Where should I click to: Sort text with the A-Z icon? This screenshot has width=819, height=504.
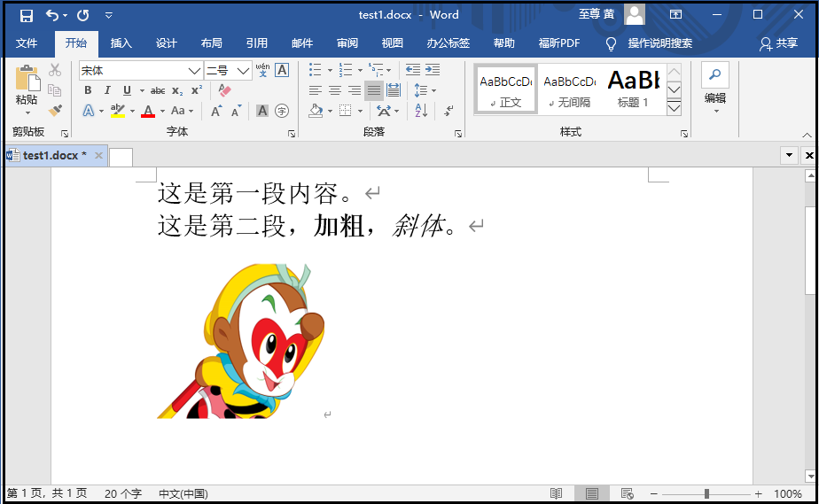click(422, 111)
